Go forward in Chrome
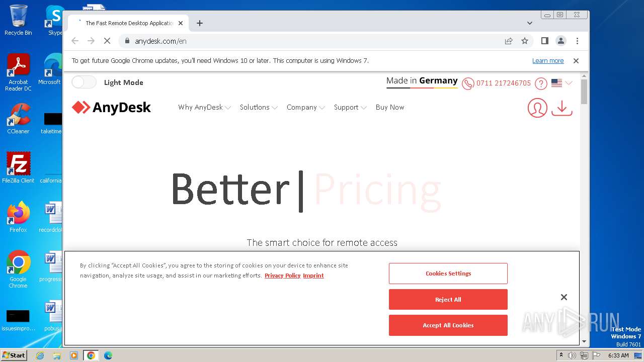Image resolution: width=644 pixels, height=362 pixels. click(x=91, y=41)
